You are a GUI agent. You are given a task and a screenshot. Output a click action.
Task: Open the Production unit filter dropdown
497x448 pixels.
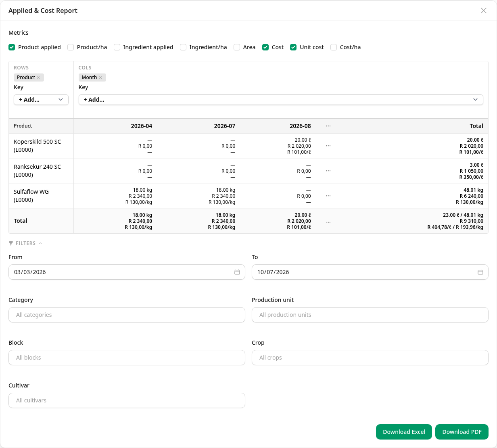pyautogui.click(x=370, y=315)
